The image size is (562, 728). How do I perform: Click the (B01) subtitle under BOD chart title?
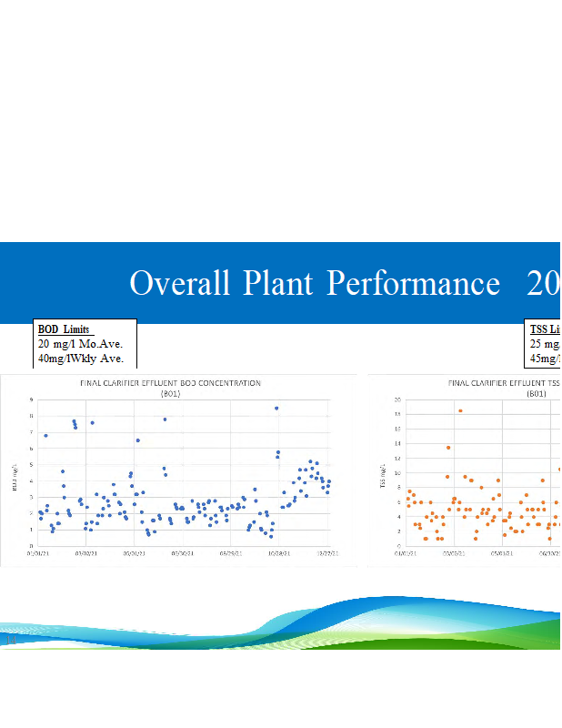coord(171,393)
